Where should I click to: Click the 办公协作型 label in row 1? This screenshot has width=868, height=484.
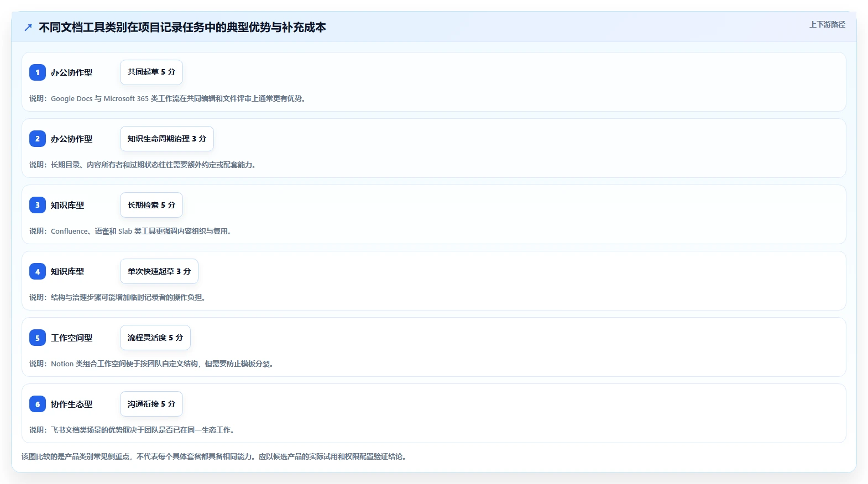click(x=71, y=72)
